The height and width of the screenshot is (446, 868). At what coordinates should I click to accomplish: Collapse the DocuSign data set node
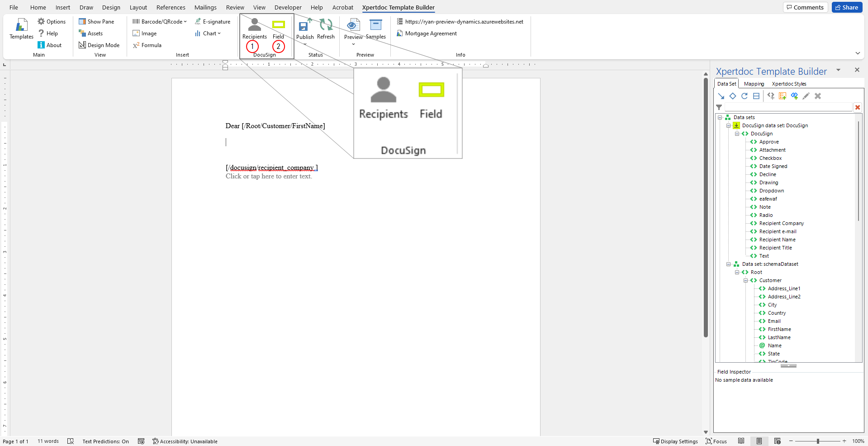pyautogui.click(x=728, y=125)
